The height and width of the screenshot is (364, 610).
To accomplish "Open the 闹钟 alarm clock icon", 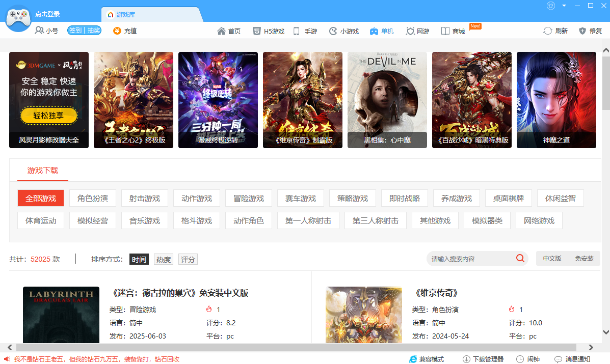I will pyautogui.click(x=520, y=359).
